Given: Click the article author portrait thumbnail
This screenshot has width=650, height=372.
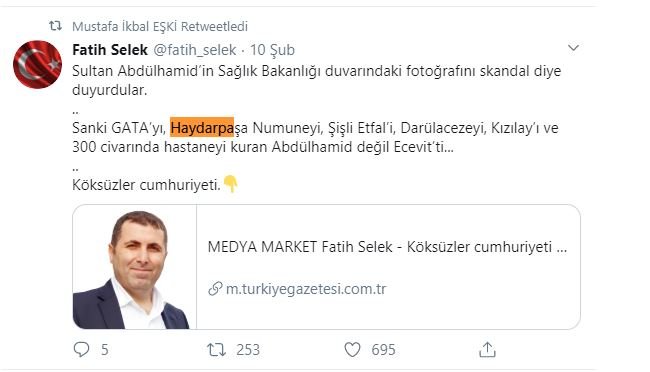Looking at the screenshot, I should [134, 267].
